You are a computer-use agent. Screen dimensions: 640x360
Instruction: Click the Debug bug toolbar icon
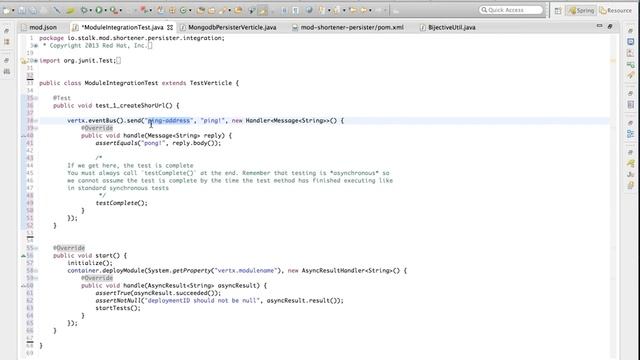[x=84, y=10]
